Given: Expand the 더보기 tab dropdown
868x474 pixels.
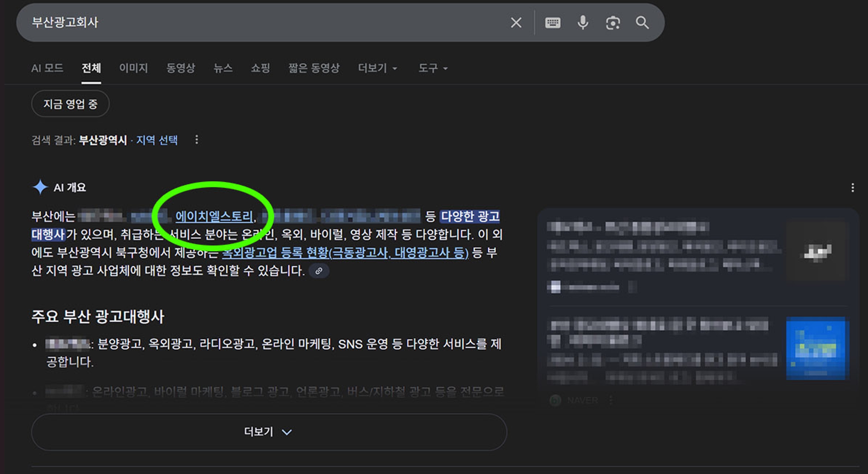Looking at the screenshot, I should (x=377, y=68).
